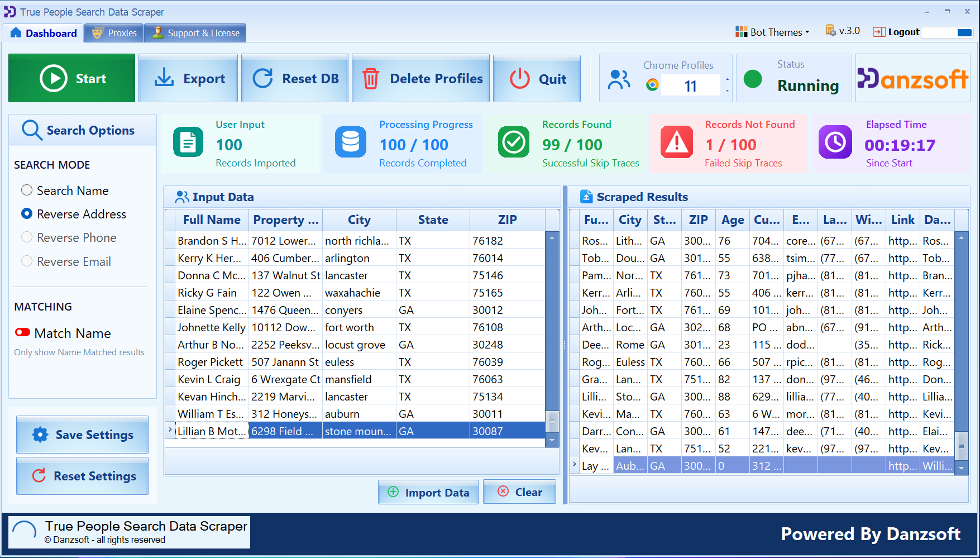980x558 pixels.
Task: Click the ZIP cell 76039 for Roger Pickett
Action: (x=507, y=362)
